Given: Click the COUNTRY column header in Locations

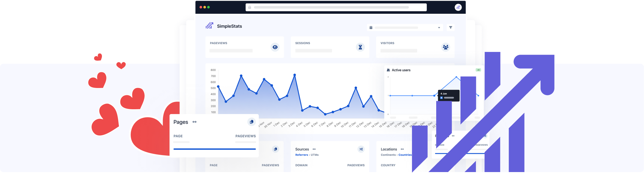Looking at the screenshot, I should [388, 165].
